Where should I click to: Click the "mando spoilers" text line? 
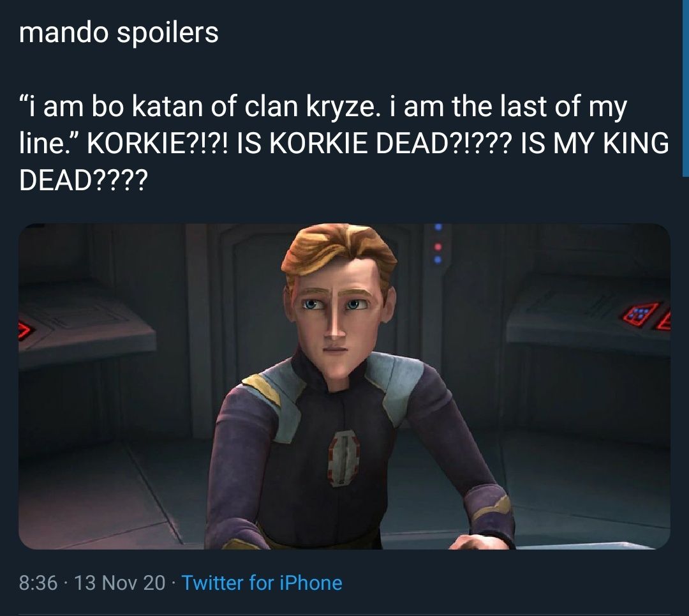click(119, 33)
